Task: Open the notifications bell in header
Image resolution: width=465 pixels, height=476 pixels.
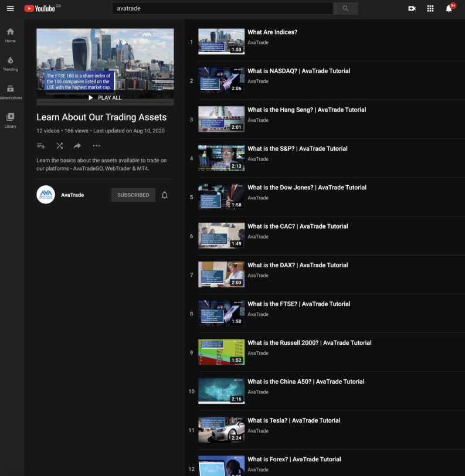Action: [449, 8]
